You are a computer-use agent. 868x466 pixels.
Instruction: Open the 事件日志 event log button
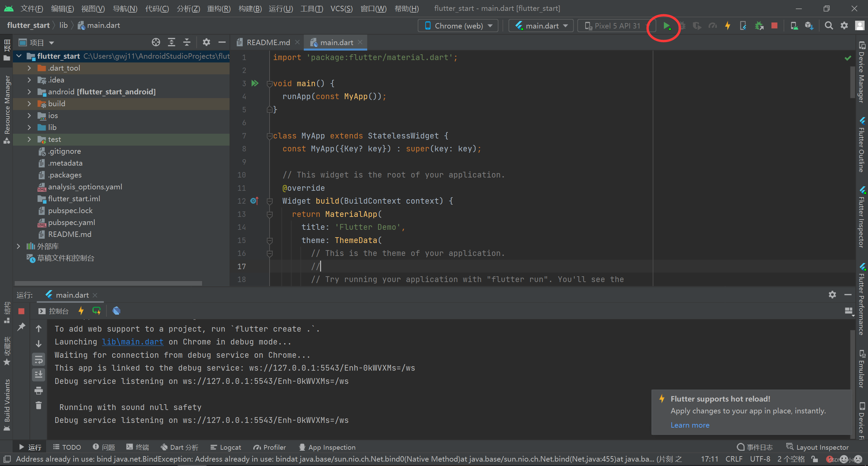coord(755,447)
